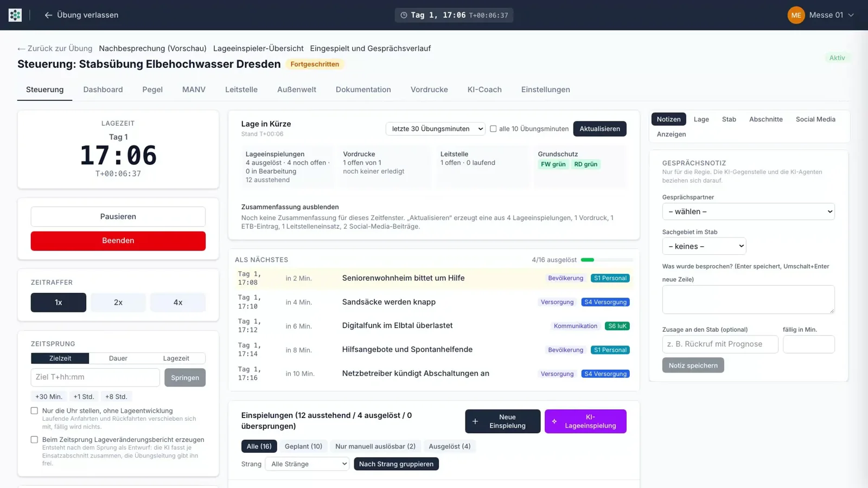The width and height of the screenshot is (868, 488).
Task: Open the Alle Stränge dropdown
Action: tap(307, 464)
